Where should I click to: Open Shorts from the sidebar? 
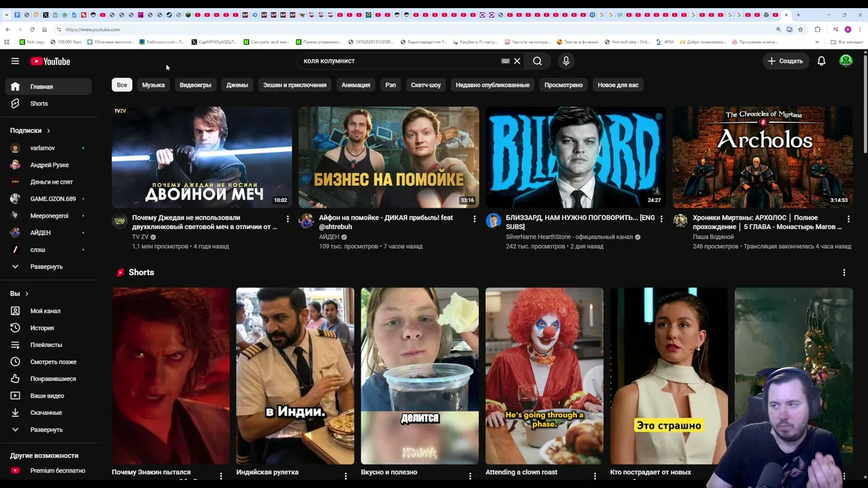click(47, 104)
